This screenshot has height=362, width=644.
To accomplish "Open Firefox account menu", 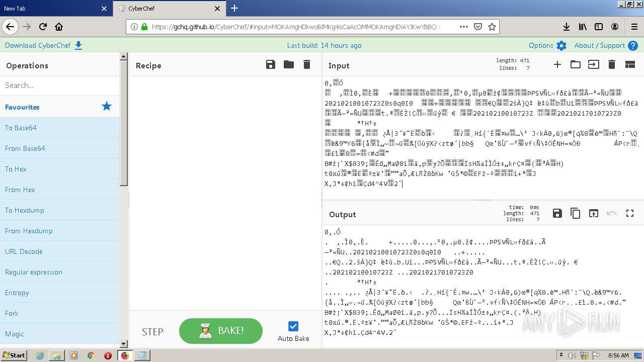I will click(615, 27).
